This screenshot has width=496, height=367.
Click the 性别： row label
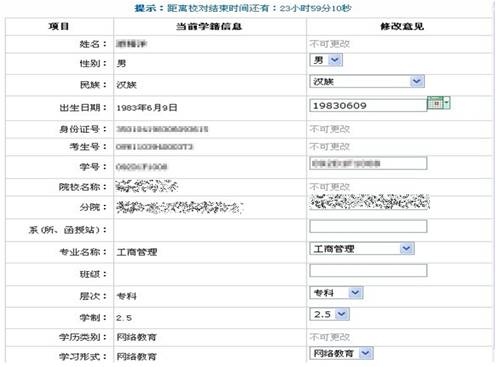coord(93,63)
